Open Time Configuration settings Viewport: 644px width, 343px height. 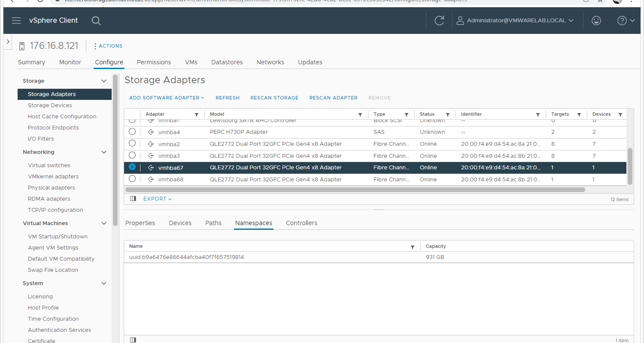(53, 319)
